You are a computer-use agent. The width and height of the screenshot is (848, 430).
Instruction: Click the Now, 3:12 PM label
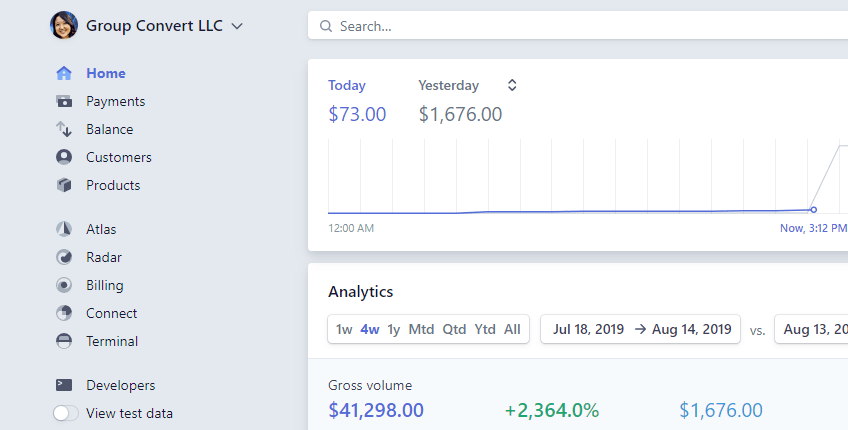coord(813,228)
